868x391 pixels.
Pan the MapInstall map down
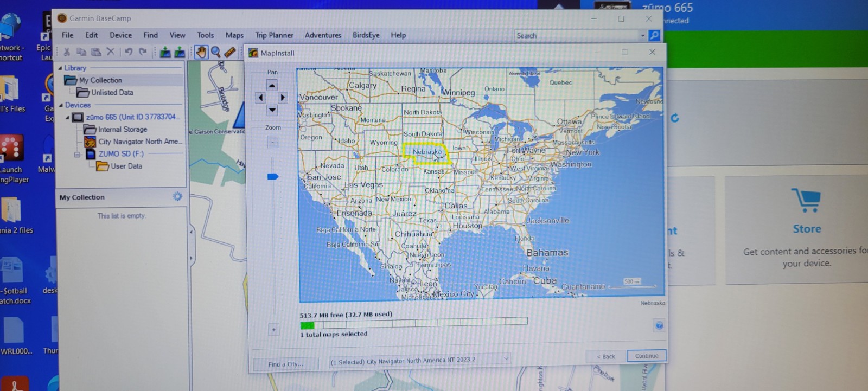pos(272,110)
